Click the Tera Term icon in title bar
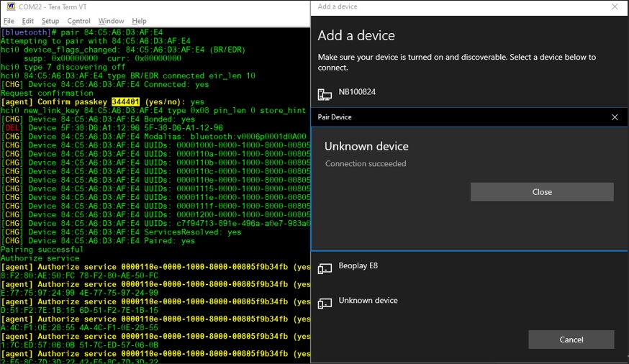The height and width of the screenshot is (364, 629). point(10,6)
